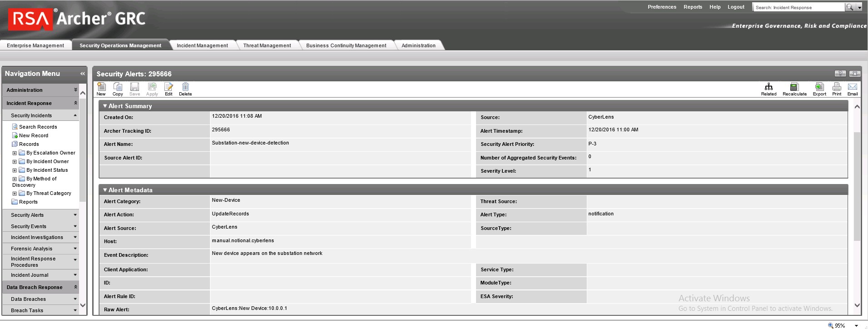Image resolution: width=868 pixels, height=329 pixels.
Task: Open Search Records in navigation
Action: 38,127
